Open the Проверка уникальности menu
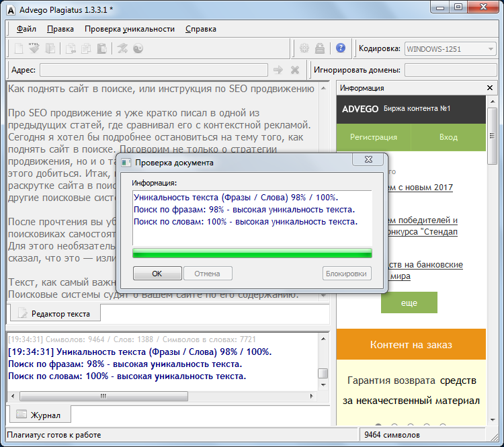This screenshot has height=447, width=504. 130,29
